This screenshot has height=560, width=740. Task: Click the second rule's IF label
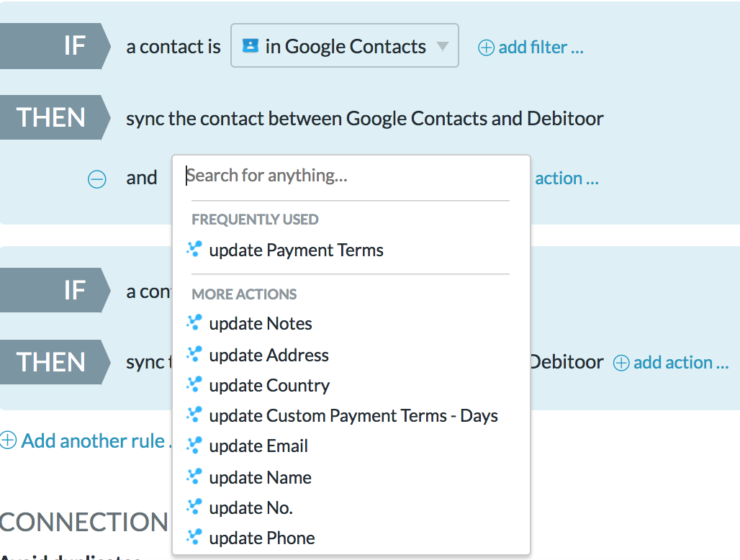tap(55, 290)
